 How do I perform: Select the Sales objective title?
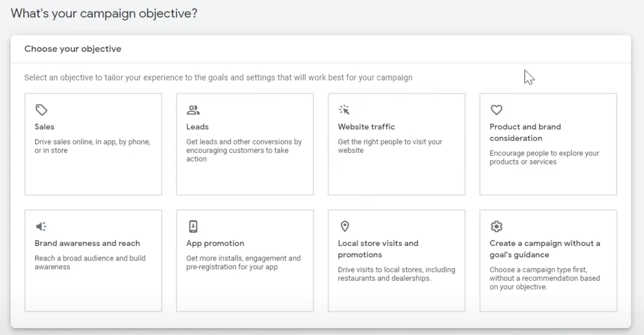tap(44, 127)
